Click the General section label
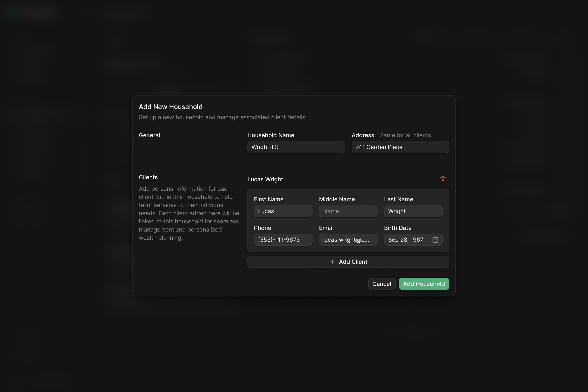Image resolution: width=588 pixels, height=392 pixels. coord(149,135)
